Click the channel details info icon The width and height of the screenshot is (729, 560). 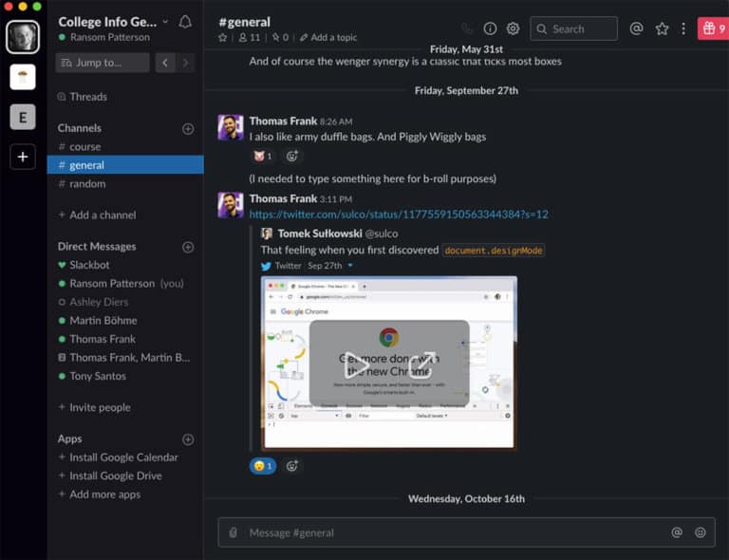490,28
